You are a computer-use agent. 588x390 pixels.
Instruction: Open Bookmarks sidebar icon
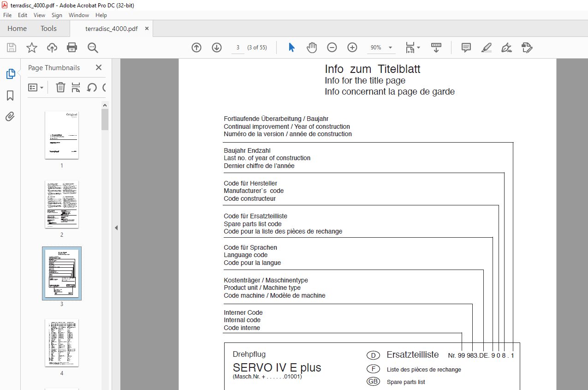coord(10,96)
